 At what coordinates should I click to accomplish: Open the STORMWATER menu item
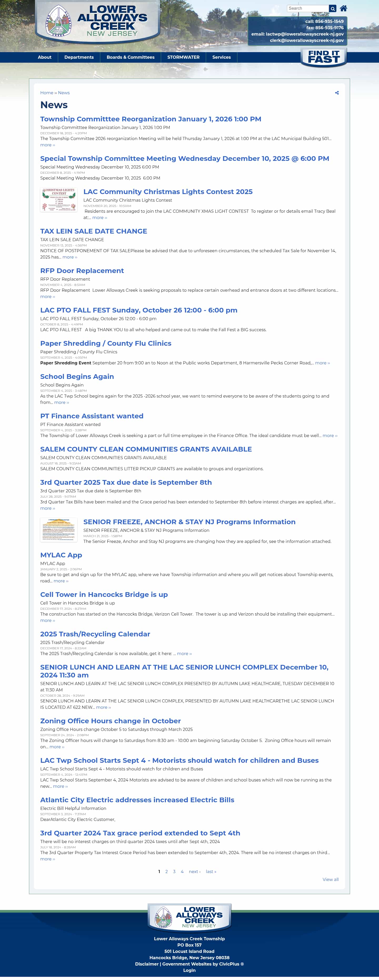click(183, 57)
